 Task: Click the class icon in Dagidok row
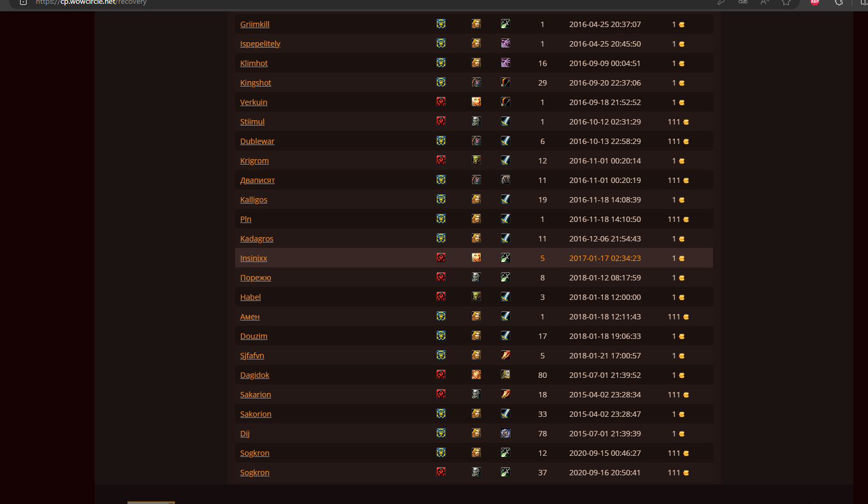click(x=506, y=375)
